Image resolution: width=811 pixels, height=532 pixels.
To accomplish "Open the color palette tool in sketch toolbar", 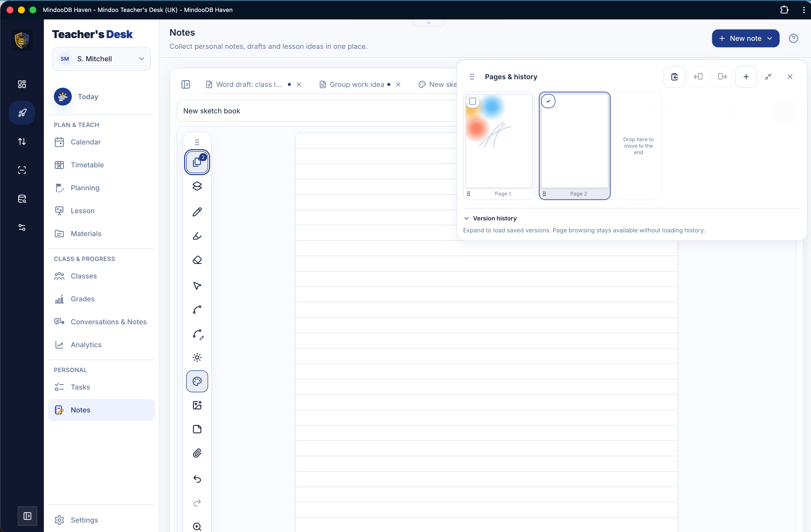I will (x=197, y=381).
